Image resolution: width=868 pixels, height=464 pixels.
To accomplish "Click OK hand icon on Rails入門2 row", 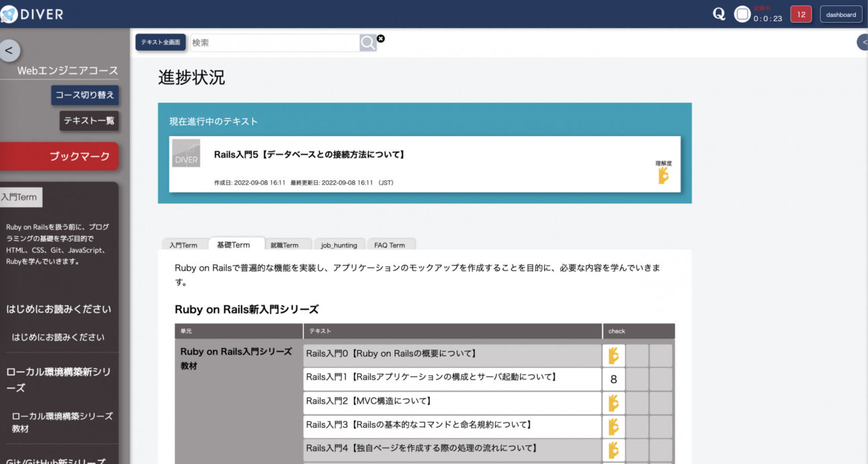I will [x=614, y=403].
